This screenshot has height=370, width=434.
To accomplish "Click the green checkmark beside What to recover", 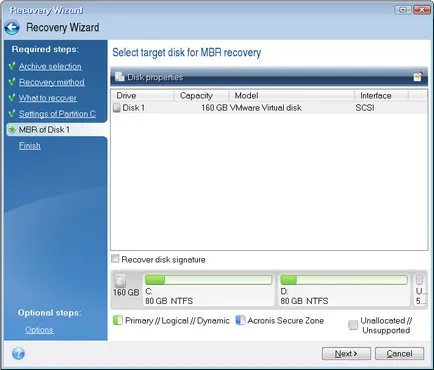I will 12,98.
